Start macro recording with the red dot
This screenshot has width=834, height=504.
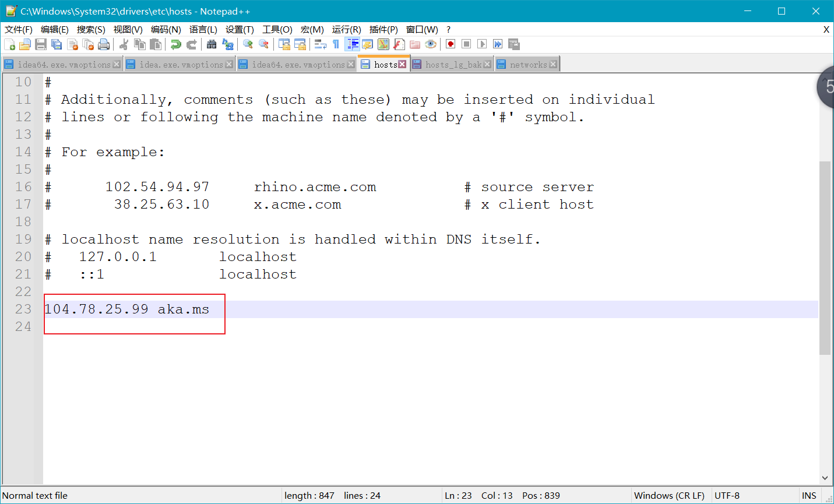coord(451,44)
